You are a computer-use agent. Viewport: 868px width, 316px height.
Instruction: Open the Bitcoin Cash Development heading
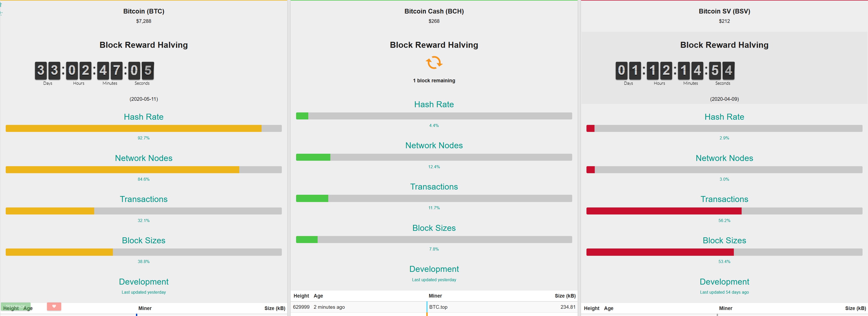(x=434, y=269)
